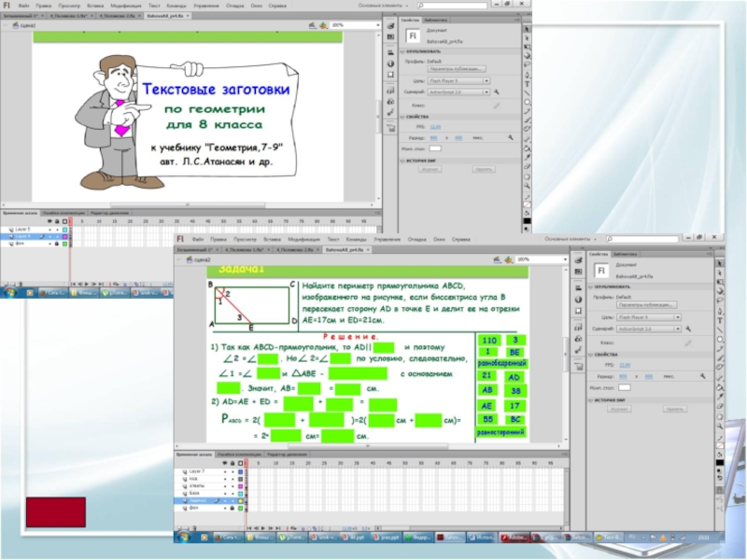Open the Справка menu in back window
Screen dimensions: 747x560
click(x=277, y=6)
